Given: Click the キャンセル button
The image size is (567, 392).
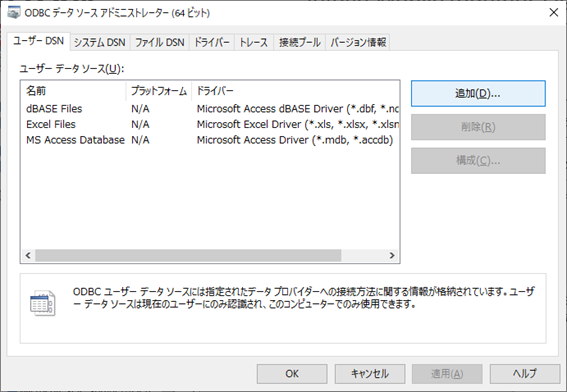Looking at the screenshot, I should click(x=370, y=374).
